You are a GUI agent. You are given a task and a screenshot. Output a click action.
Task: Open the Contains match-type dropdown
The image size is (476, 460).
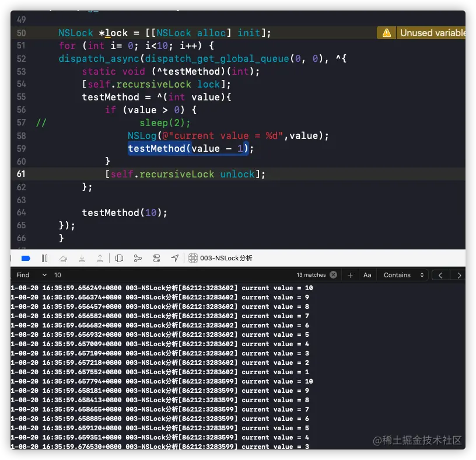tap(404, 275)
